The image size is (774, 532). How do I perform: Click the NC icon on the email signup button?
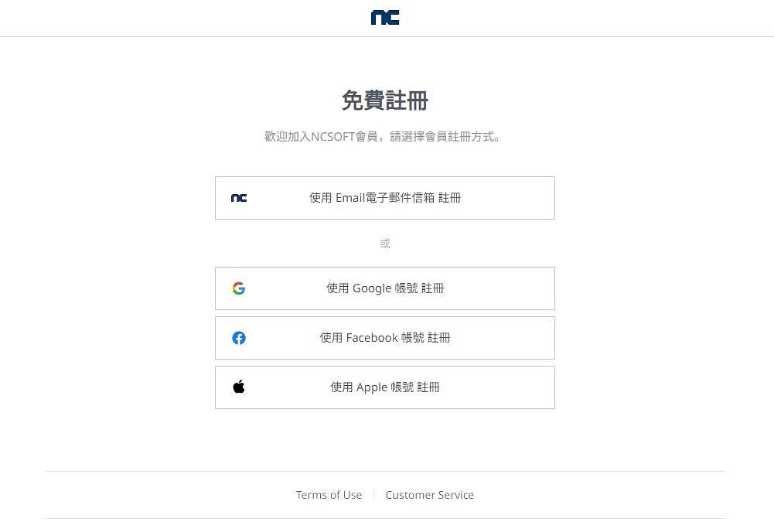coord(239,197)
